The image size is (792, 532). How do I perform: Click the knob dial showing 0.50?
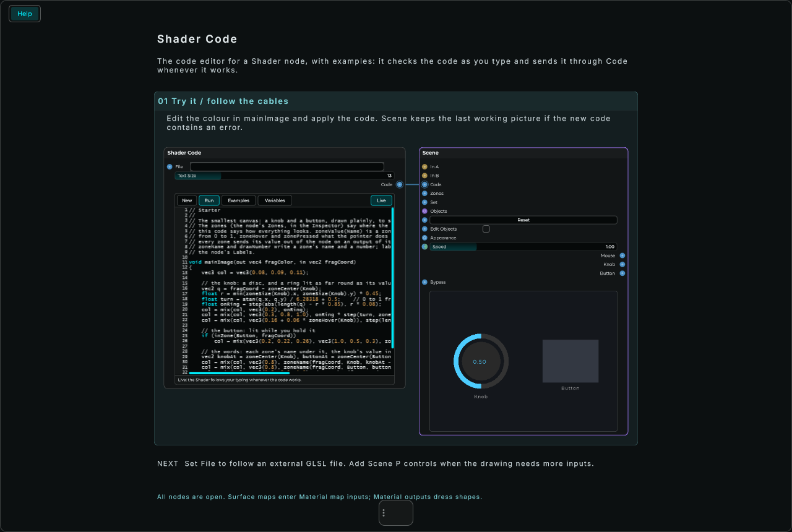[481, 361]
